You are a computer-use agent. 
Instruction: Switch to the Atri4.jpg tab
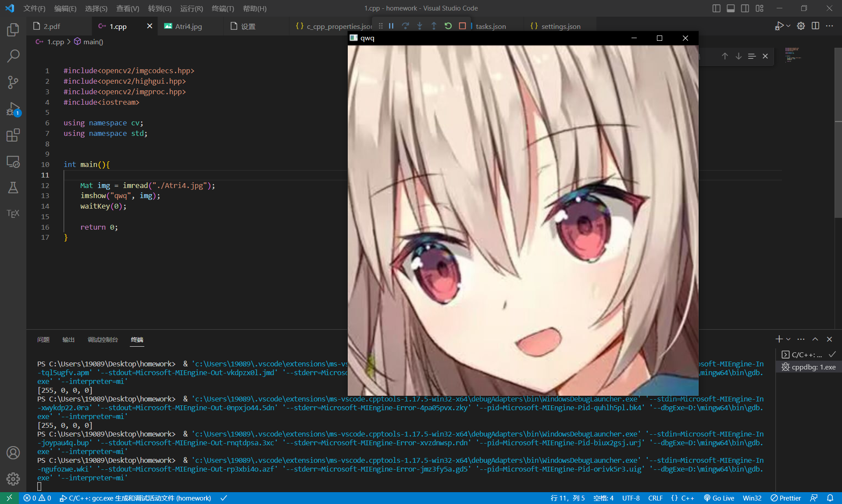[188, 26]
